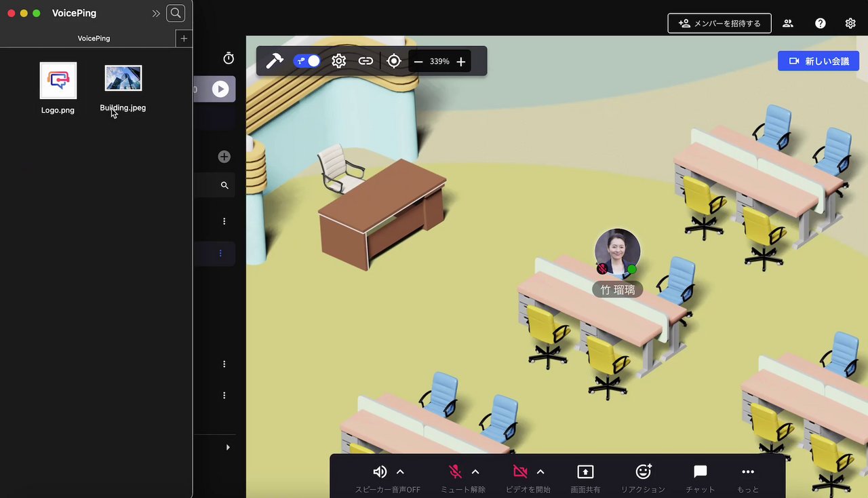The image size is (868, 498).
Task: Copy link with chain icon
Action: pos(366,61)
